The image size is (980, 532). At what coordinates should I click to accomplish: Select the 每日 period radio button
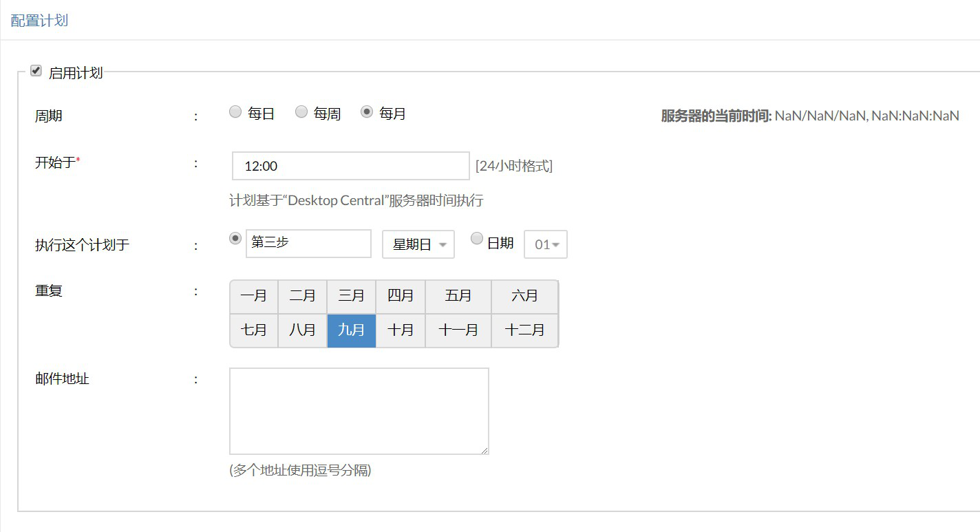235,111
